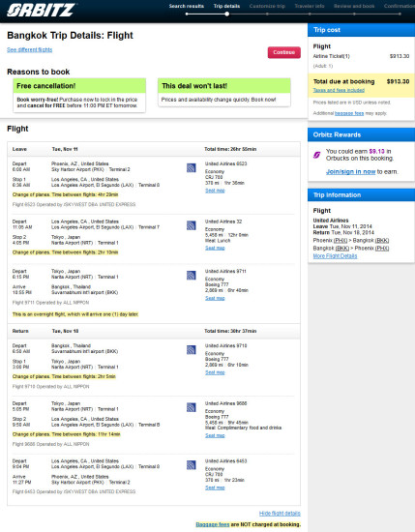Click Free cancellation! banner
Image resolution: width=415 pixels, height=532 pixels.
tap(79, 86)
